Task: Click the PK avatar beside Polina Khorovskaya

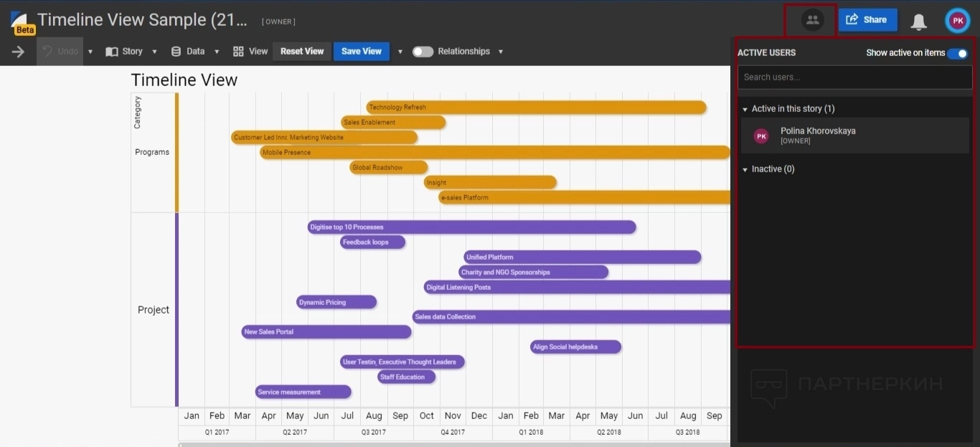Action: coord(761,136)
